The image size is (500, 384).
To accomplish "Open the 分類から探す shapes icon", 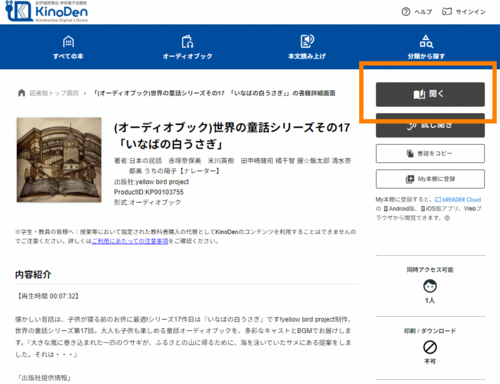I will coord(426,41).
